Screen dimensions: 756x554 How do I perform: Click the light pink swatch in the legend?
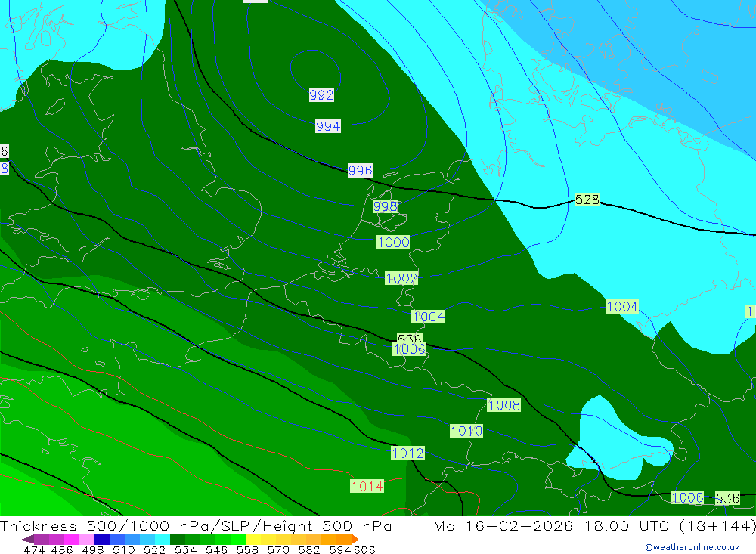point(87,539)
